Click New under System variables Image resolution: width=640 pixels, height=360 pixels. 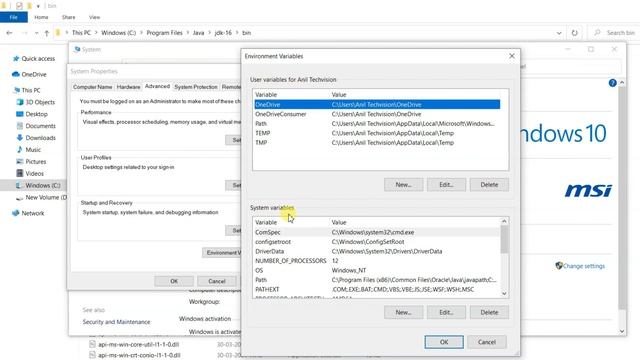point(403,312)
